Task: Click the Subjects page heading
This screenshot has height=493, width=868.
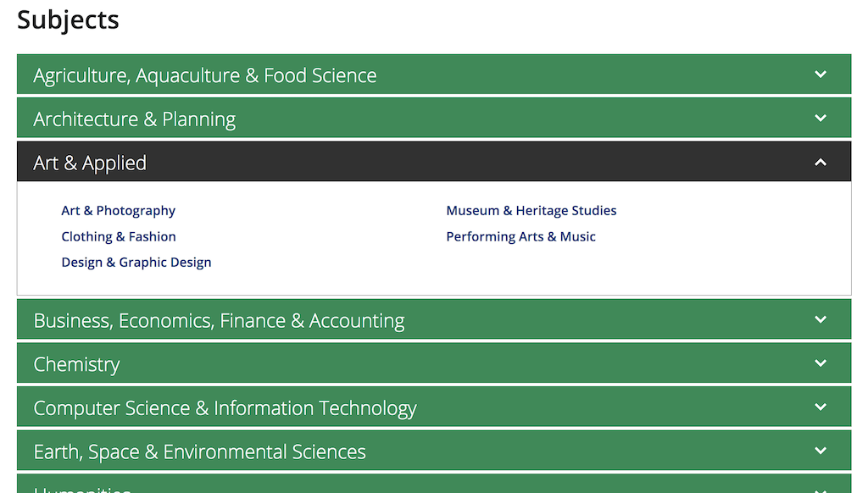Action: pos(67,19)
